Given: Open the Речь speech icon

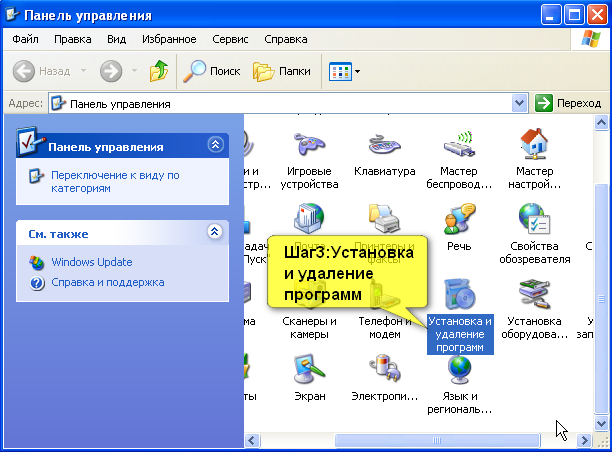Looking at the screenshot, I should click(459, 219).
